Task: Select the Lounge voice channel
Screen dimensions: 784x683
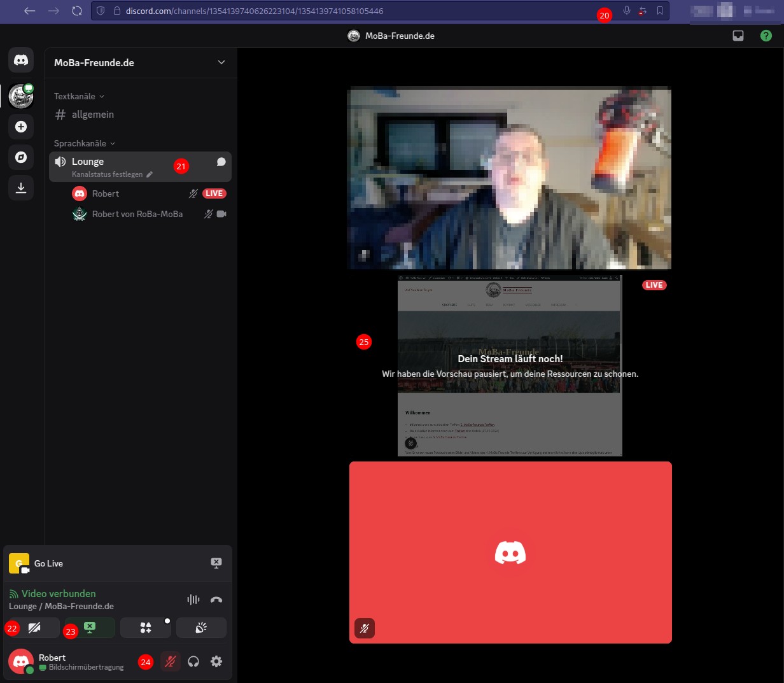Action: coord(140,167)
